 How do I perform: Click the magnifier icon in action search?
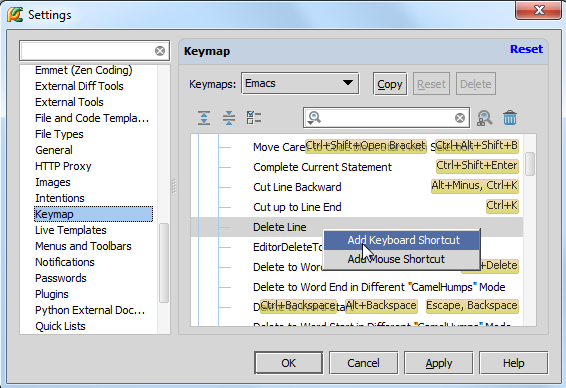314,118
